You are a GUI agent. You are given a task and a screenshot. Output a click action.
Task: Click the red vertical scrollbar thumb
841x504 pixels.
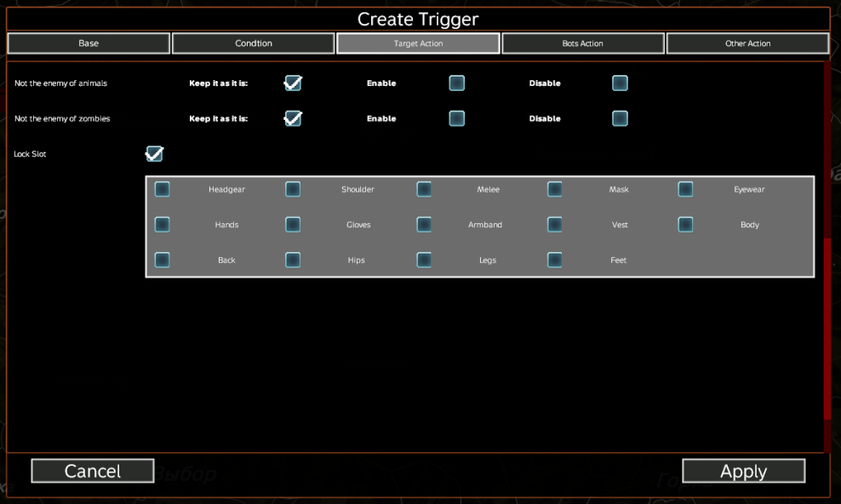[x=827, y=328]
